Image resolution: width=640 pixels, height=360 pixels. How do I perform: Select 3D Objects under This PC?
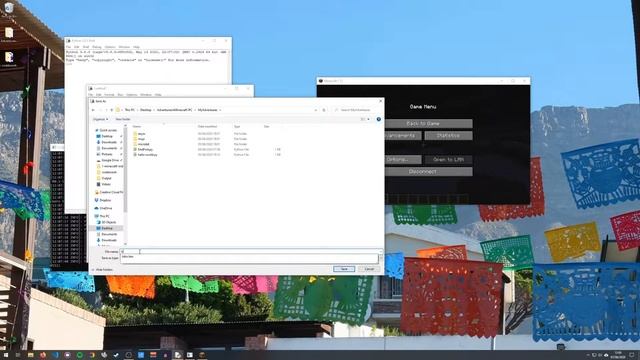coord(109,222)
